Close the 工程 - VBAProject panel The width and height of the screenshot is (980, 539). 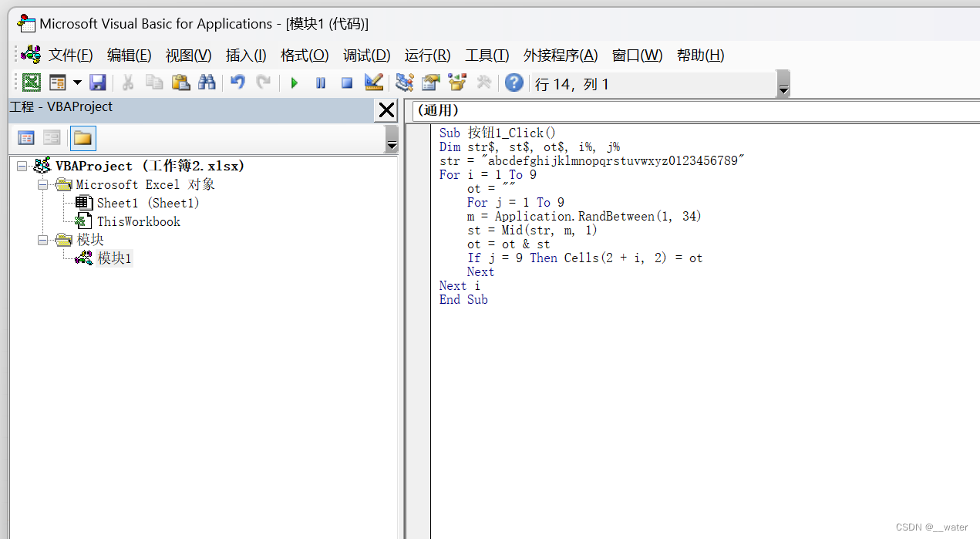tap(386, 111)
